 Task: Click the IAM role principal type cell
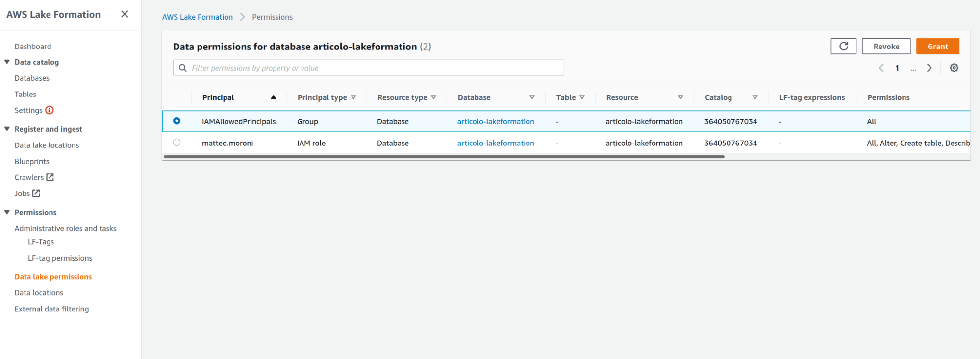[x=311, y=143]
